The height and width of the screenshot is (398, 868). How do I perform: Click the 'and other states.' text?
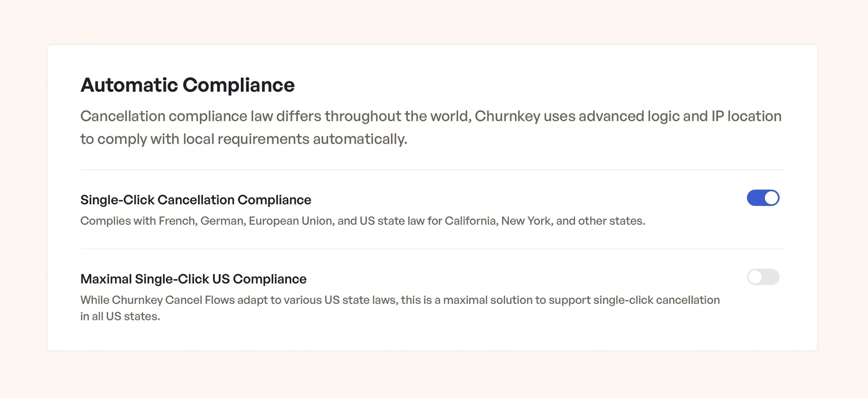coord(601,221)
